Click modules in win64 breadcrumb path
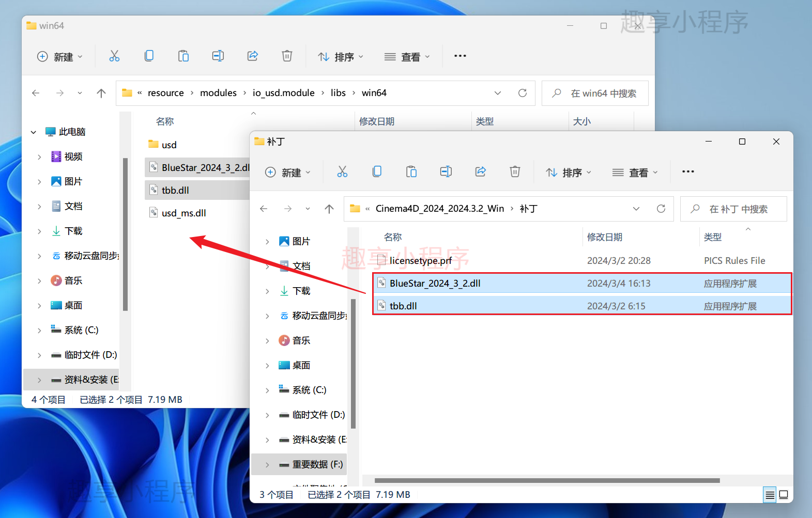This screenshot has height=518, width=812. (x=218, y=93)
